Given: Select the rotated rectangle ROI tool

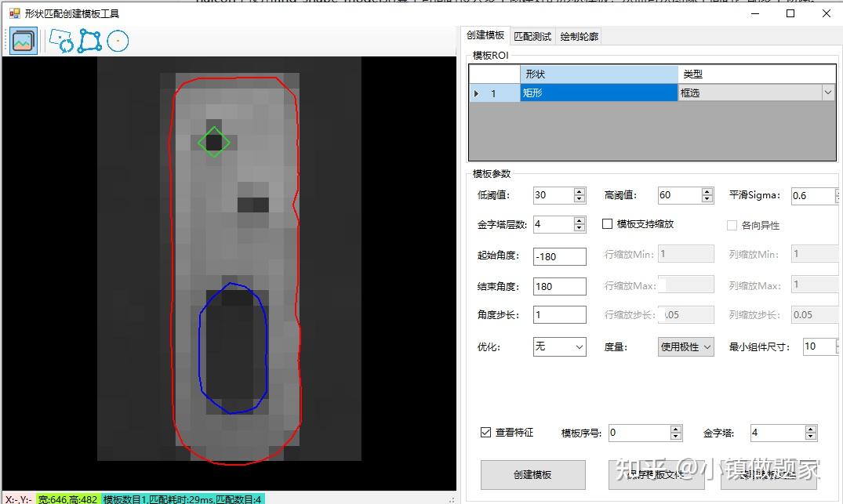Looking at the screenshot, I should (x=61, y=41).
